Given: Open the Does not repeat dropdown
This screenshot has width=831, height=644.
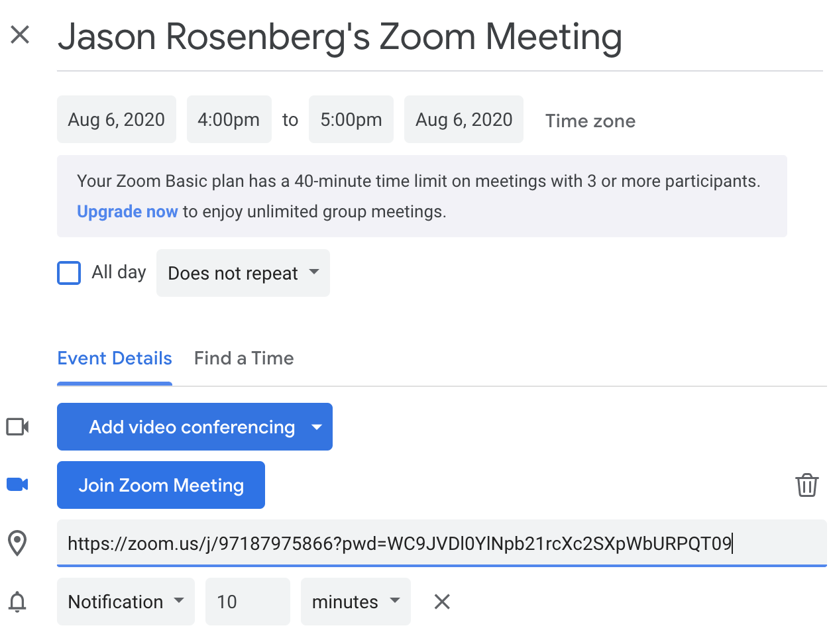Looking at the screenshot, I should tap(243, 273).
